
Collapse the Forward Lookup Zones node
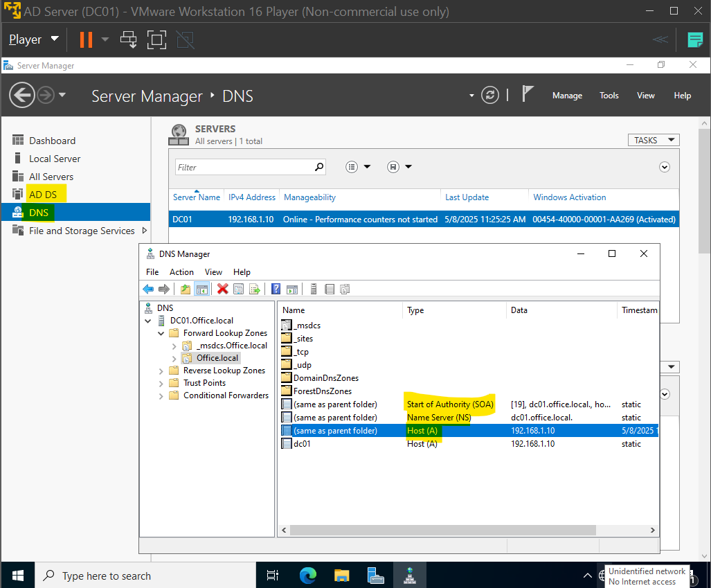click(161, 333)
